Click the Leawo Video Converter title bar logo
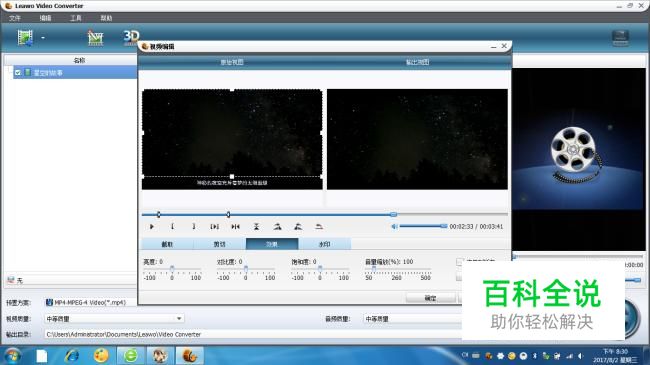 click(x=8, y=6)
